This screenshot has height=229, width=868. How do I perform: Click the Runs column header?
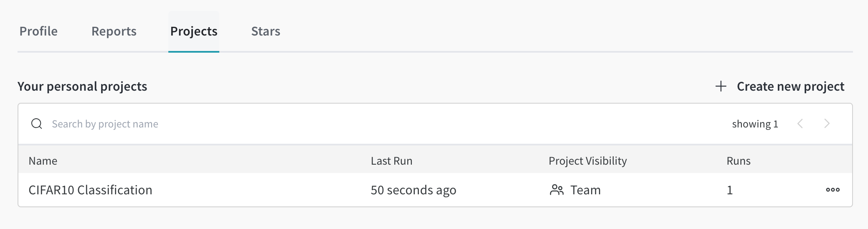click(739, 161)
